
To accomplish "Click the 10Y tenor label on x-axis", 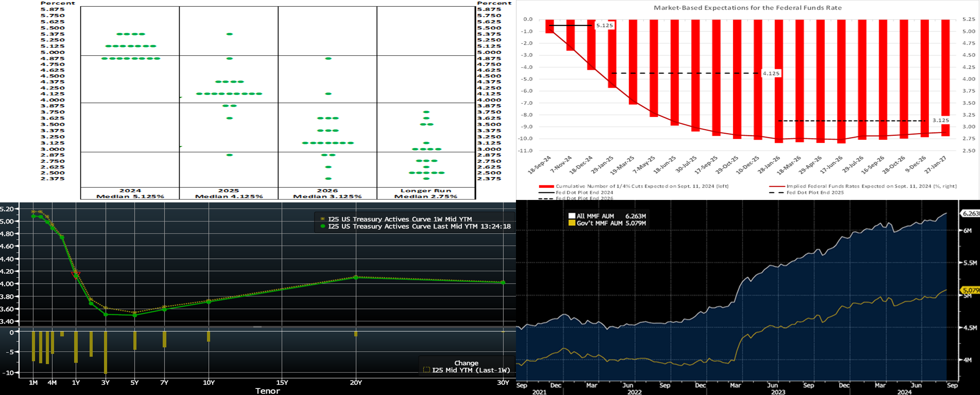I will (x=208, y=383).
